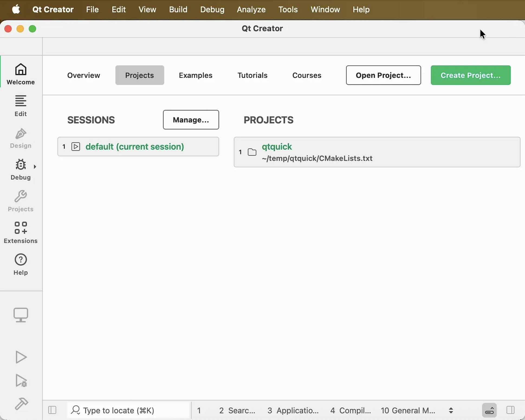Screen dimensions: 525x420
Task: Open Help mode question mark icon
Action: click(x=21, y=260)
